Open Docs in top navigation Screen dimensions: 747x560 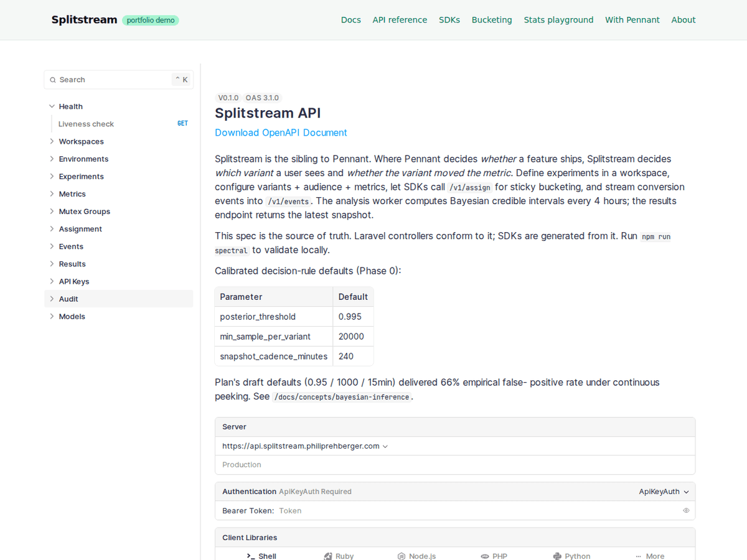pos(351,20)
